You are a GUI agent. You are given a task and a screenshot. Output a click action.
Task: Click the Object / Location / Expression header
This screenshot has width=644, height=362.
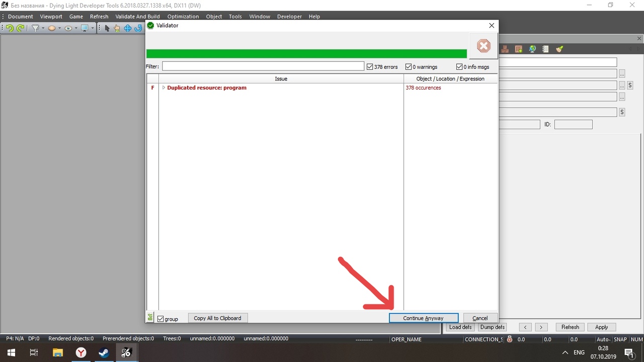(450, 79)
